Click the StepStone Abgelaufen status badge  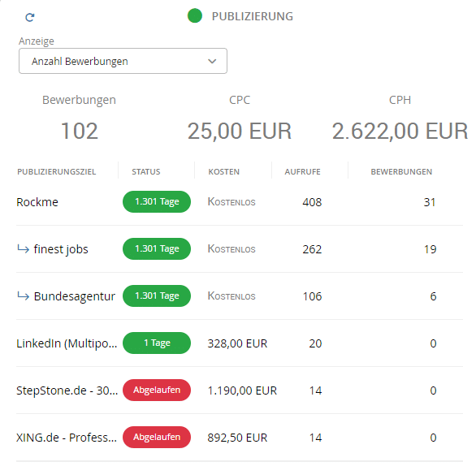(x=157, y=390)
